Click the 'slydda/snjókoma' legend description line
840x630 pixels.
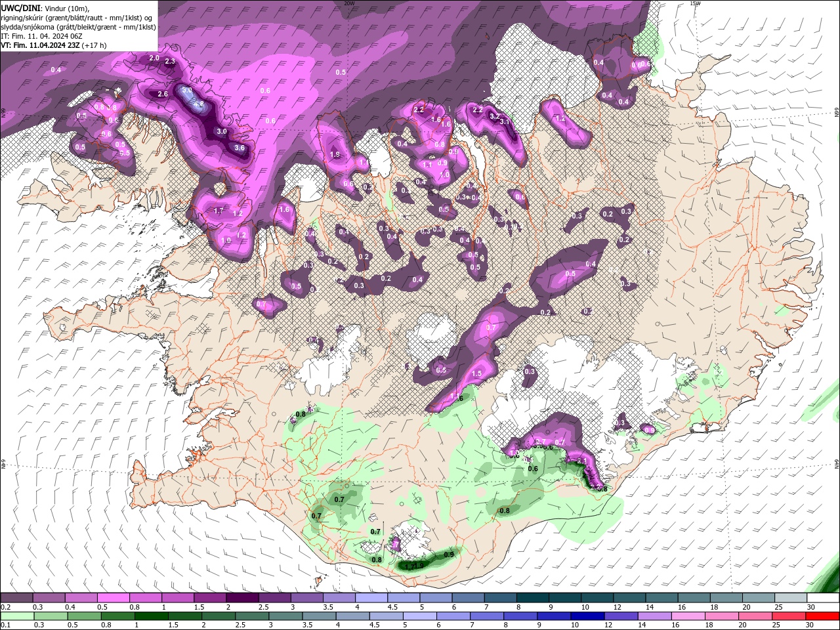click(78, 27)
